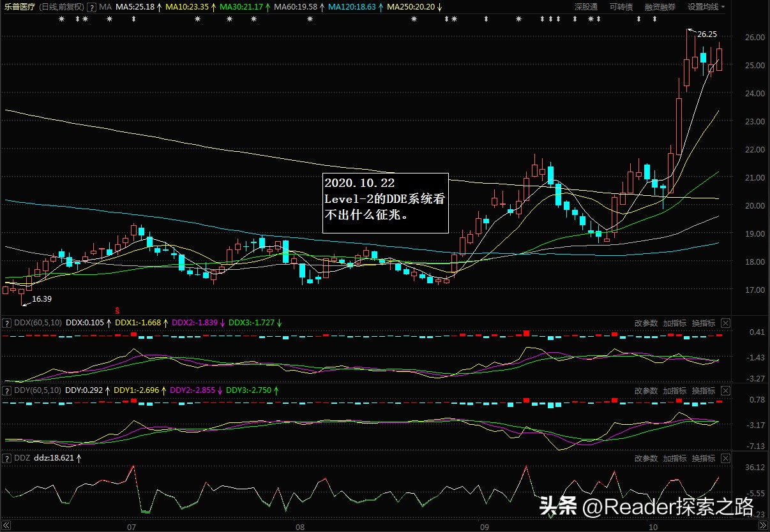Open 换指标 in the DDX panel

tap(704, 323)
